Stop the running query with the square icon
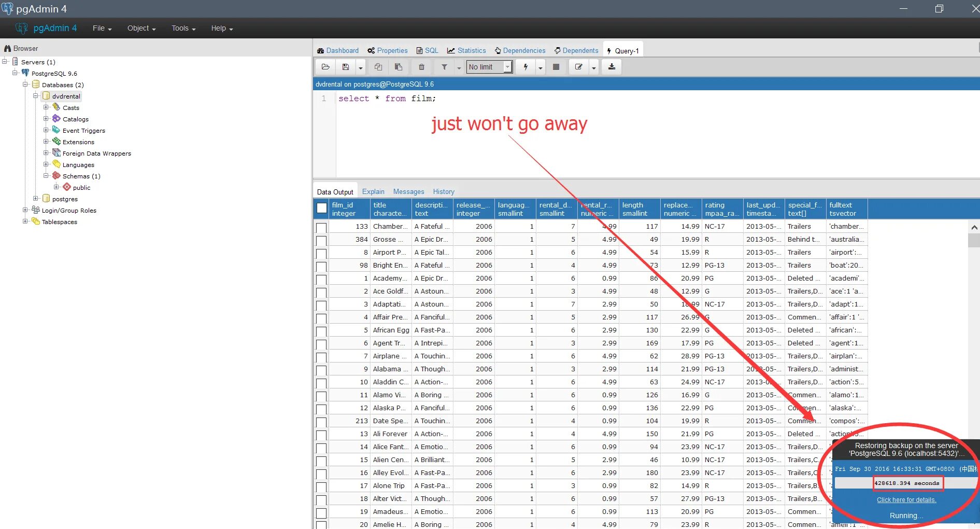 coord(556,67)
